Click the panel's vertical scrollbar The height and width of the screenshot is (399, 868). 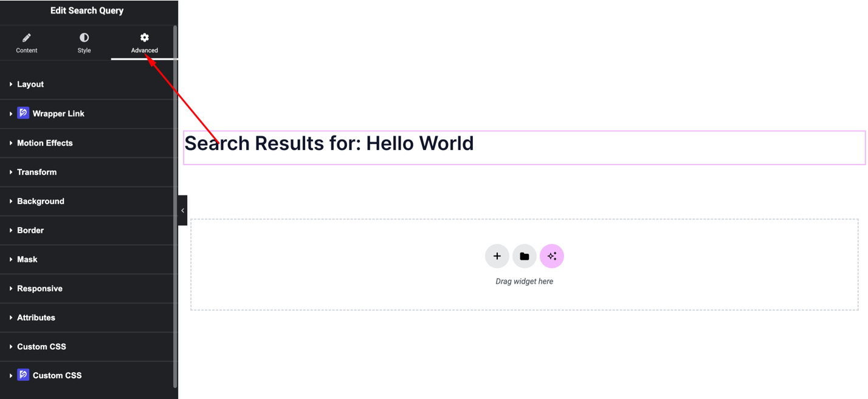point(175,206)
